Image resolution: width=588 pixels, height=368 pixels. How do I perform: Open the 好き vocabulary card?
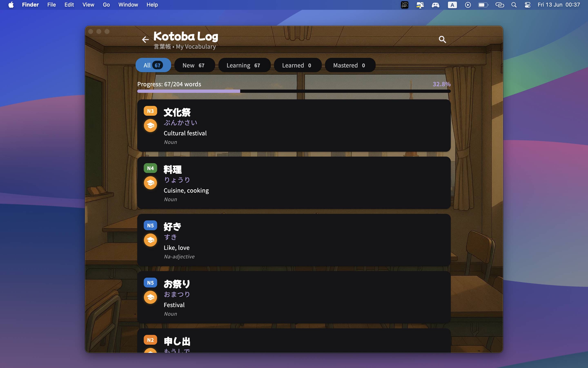click(294, 240)
